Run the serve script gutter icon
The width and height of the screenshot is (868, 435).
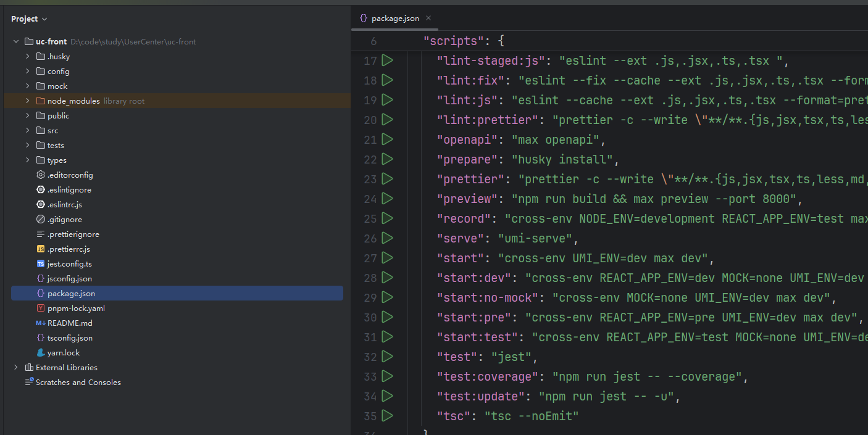(x=387, y=238)
